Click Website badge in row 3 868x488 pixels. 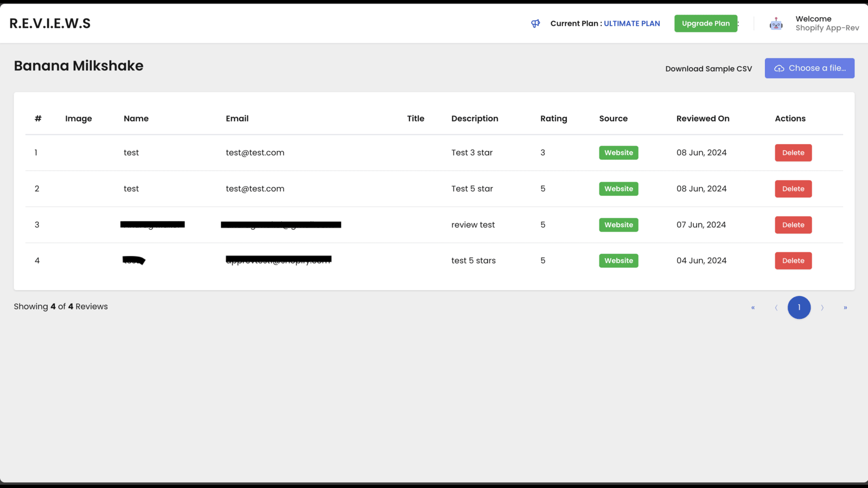click(x=618, y=225)
